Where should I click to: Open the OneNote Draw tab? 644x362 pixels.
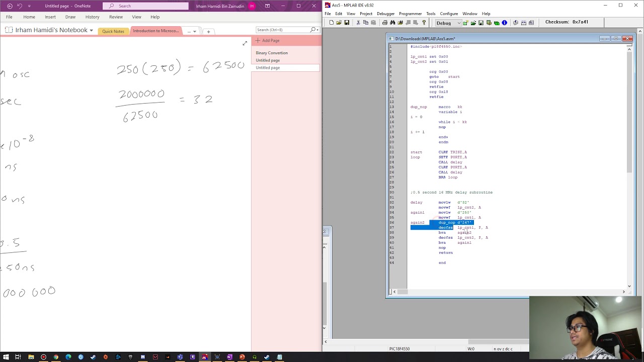70,17
